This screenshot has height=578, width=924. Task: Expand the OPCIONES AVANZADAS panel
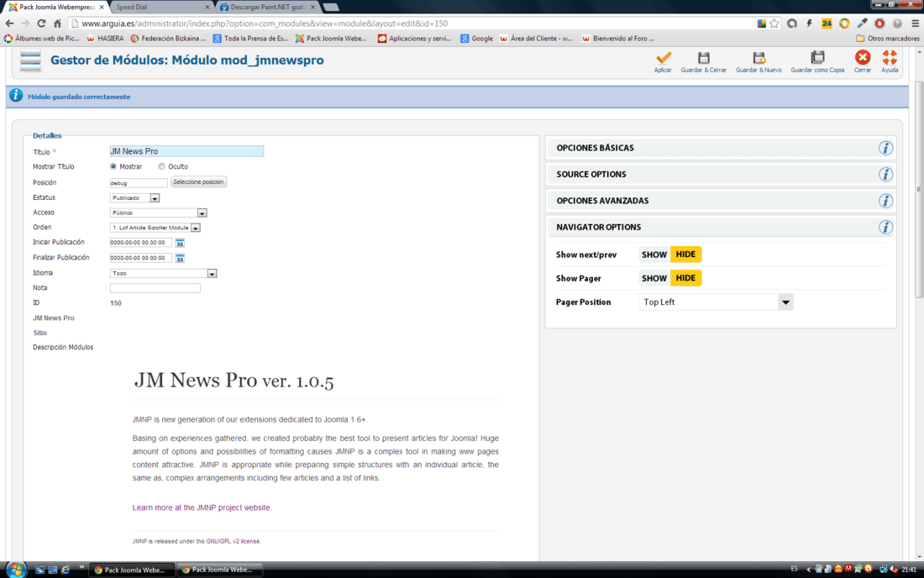[721, 201]
